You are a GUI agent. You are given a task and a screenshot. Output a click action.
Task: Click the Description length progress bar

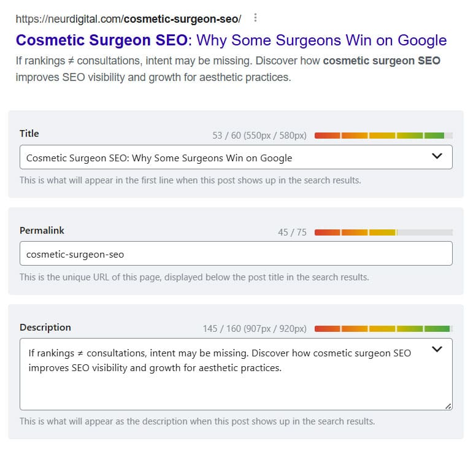(383, 329)
